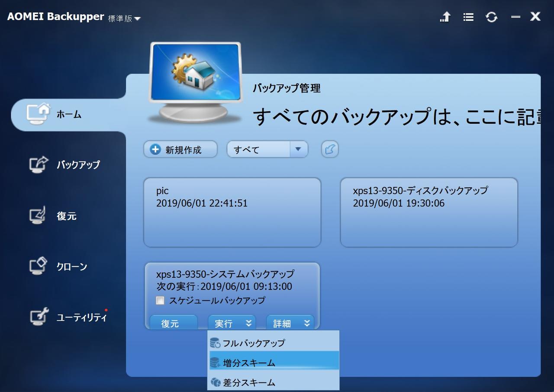The height and width of the screenshot is (392, 554).
Task: Click the date 2019/06/01 22:41:51
Action: pyautogui.click(x=202, y=203)
